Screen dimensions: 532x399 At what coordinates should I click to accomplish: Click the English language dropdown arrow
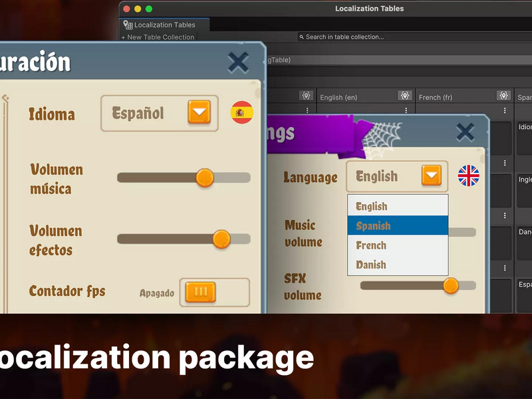(x=432, y=176)
